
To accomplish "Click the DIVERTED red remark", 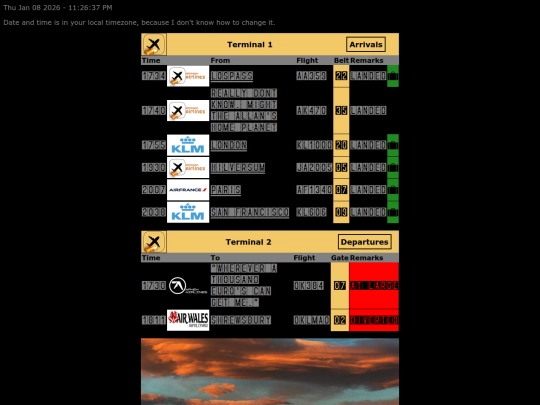I will click(374, 320).
